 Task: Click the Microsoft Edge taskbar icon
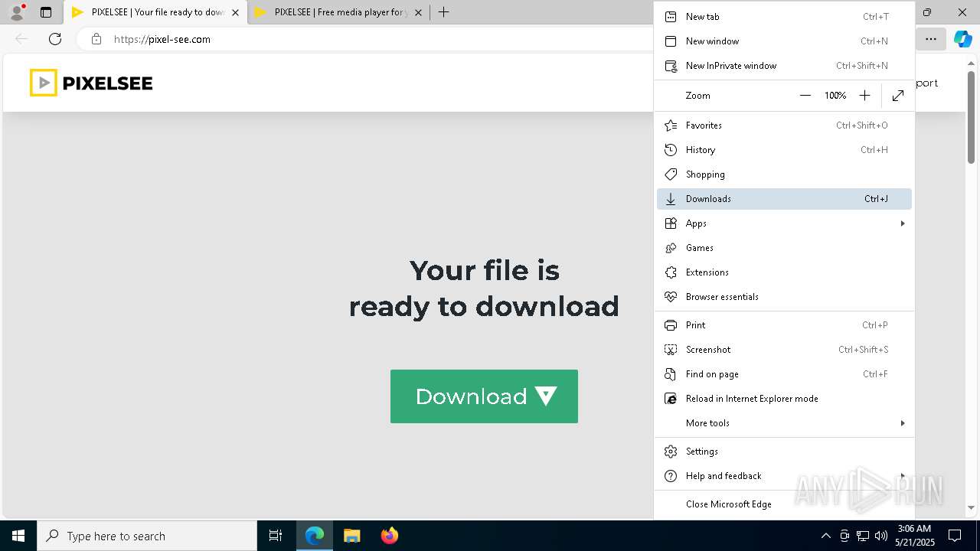[x=315, y=536]
